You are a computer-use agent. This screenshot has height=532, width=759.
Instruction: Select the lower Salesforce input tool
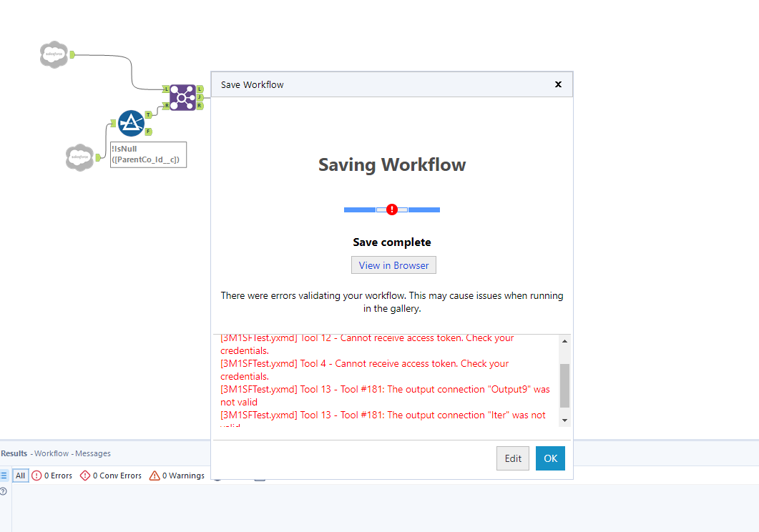point(80,157)
